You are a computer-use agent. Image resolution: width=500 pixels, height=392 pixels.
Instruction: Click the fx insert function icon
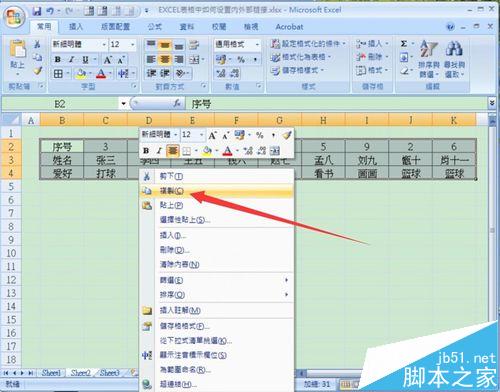(x=177, y=104)
